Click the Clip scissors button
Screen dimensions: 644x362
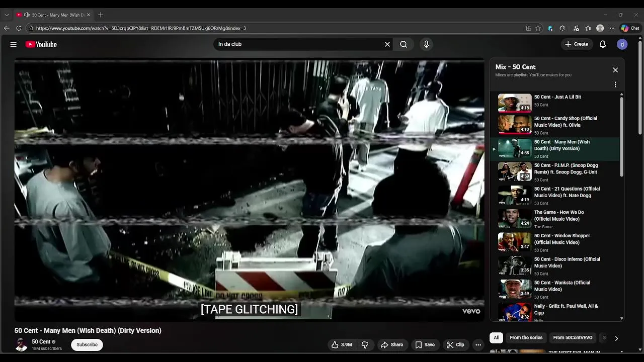point(455,345)
